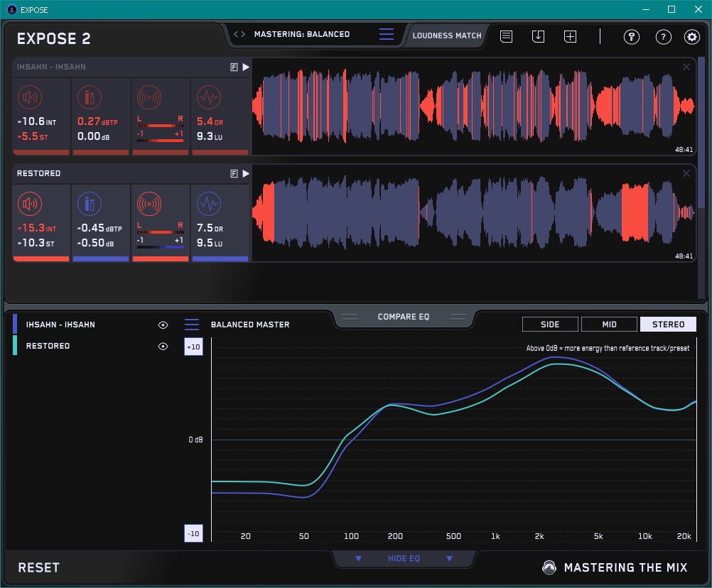
Task: Hide the IHSAHN - IHSAHN EQ curve
Action: 163,325
